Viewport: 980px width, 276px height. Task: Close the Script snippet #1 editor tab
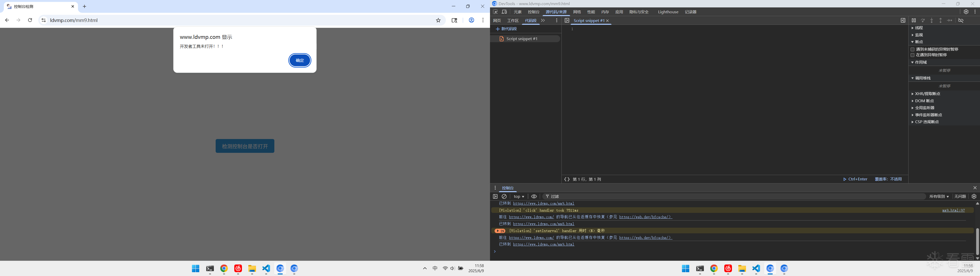608,21
